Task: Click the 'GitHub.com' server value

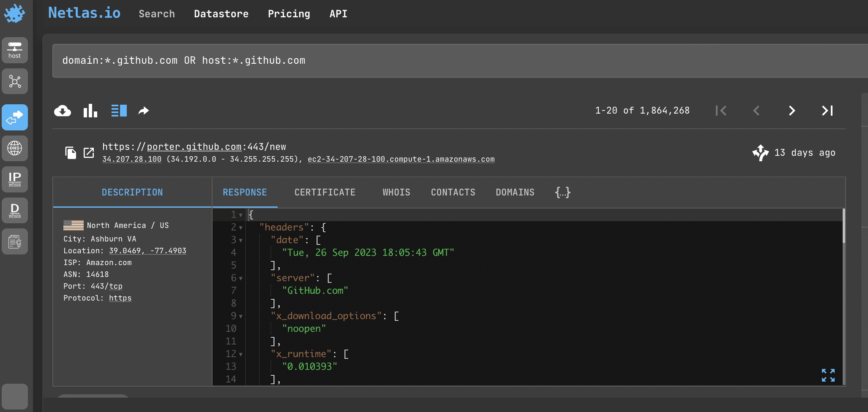Action: click(315, 291)
